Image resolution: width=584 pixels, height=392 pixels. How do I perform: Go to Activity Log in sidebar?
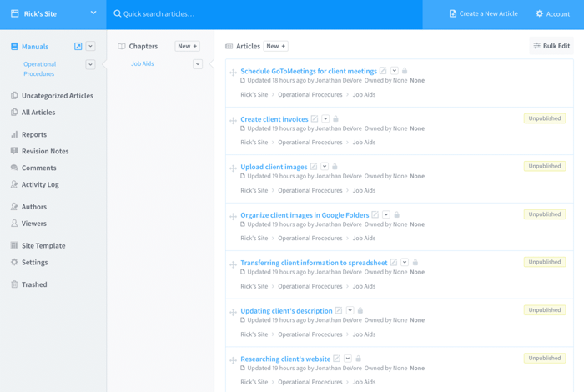pyautogui.click(x=40, y=184)
